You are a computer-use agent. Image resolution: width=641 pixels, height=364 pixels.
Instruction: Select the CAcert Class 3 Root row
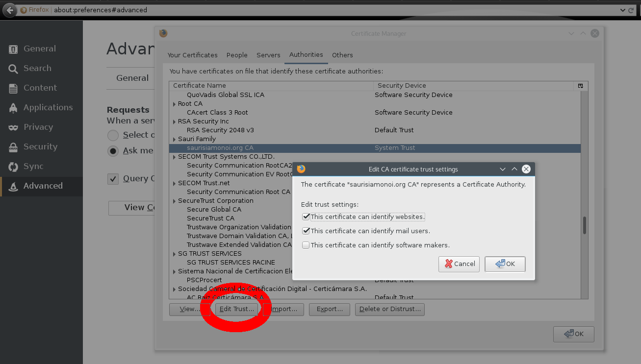click(375, 113)
